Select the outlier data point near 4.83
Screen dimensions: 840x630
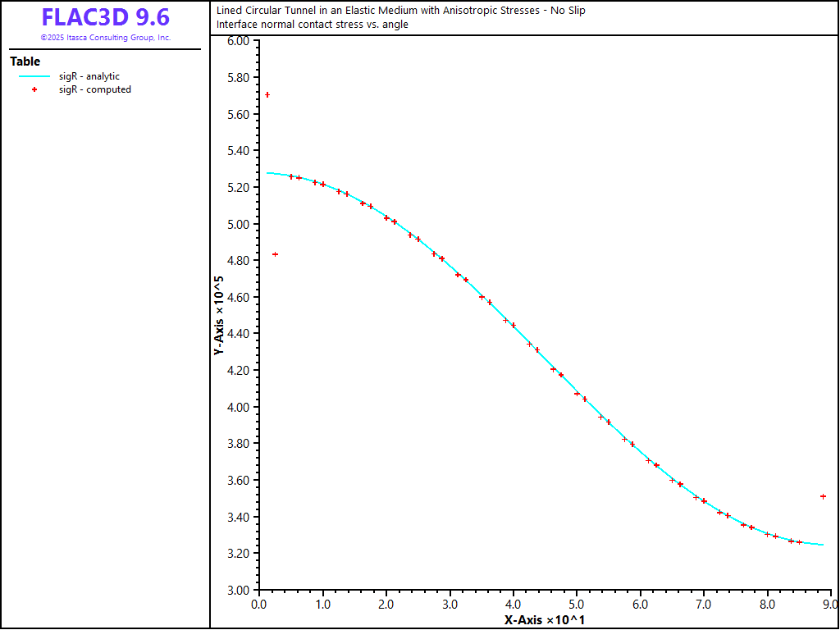[275, 254]
